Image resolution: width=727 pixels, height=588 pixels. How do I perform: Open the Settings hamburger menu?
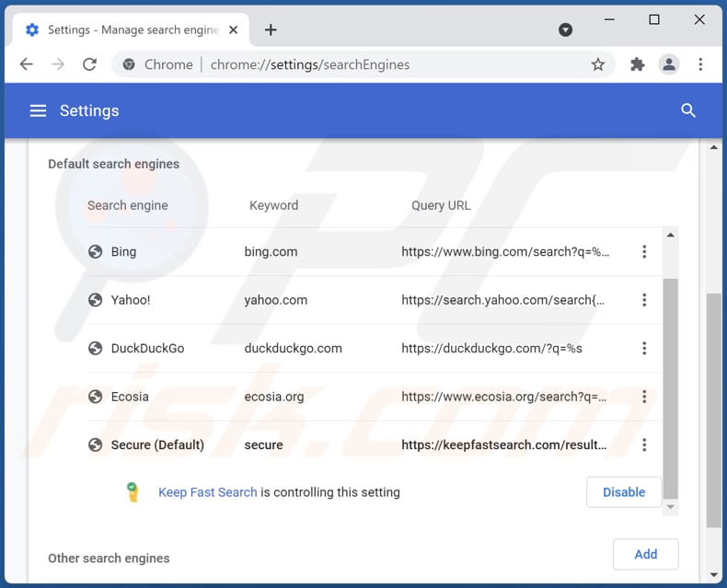click(x=38, y=110)
